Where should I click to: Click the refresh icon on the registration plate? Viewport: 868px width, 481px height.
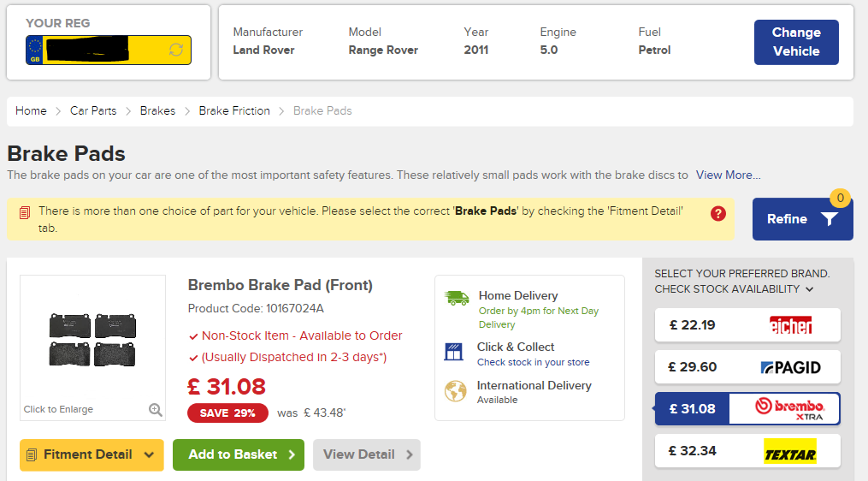point(176,50)
